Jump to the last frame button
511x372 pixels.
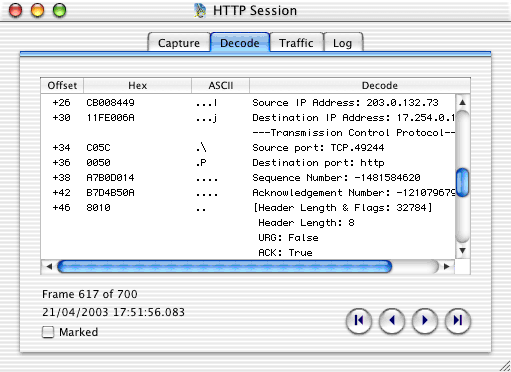tap(458, 321)
